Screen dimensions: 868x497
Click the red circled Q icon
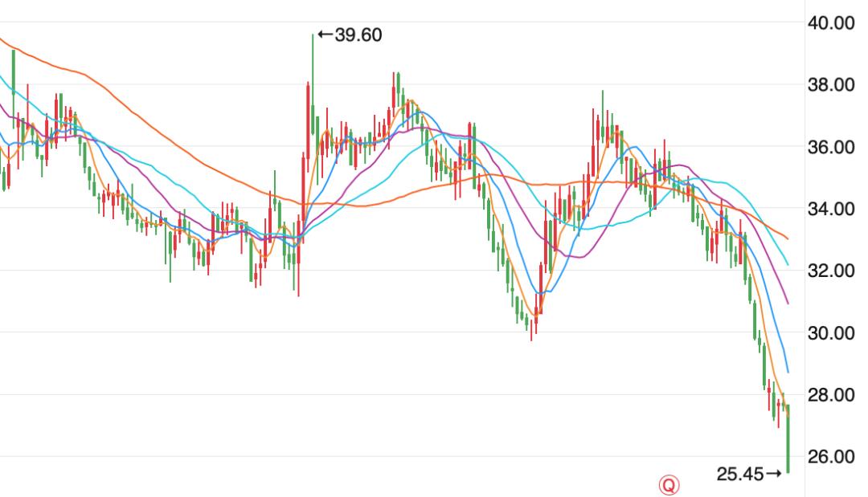tap(669, 486)
